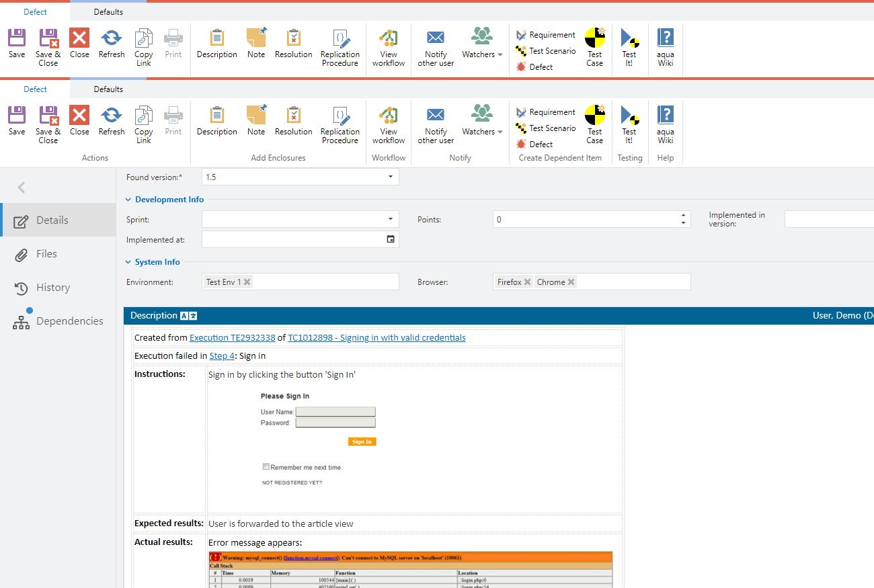Collapse the sidebar with the back chevron
Screen dimensions: 874x588
tap(22, 187)
